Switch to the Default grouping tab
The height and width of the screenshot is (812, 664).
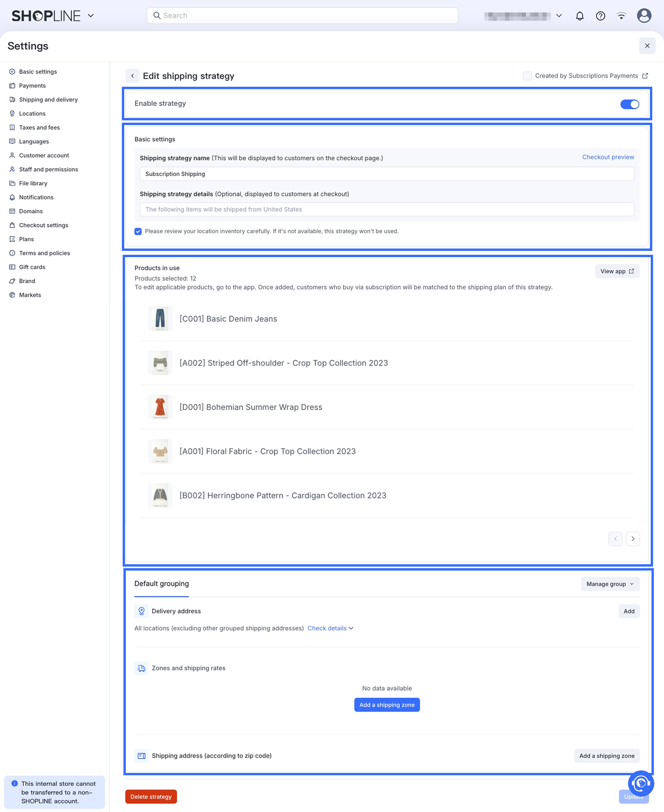coord(161,584)
